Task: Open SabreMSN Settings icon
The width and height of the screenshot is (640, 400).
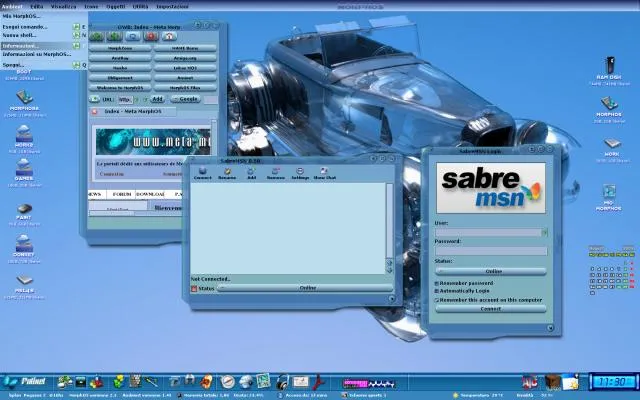Action: (300, 173)
